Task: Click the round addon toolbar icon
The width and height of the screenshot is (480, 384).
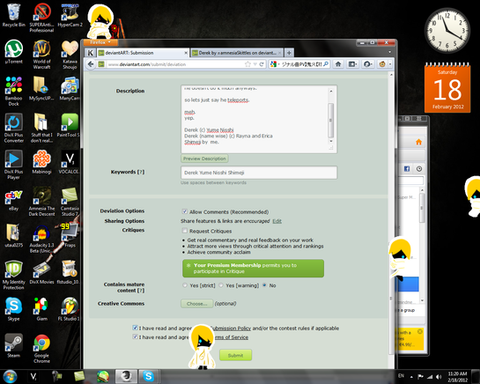Action: pyautogui.click(x=367, y=64)
